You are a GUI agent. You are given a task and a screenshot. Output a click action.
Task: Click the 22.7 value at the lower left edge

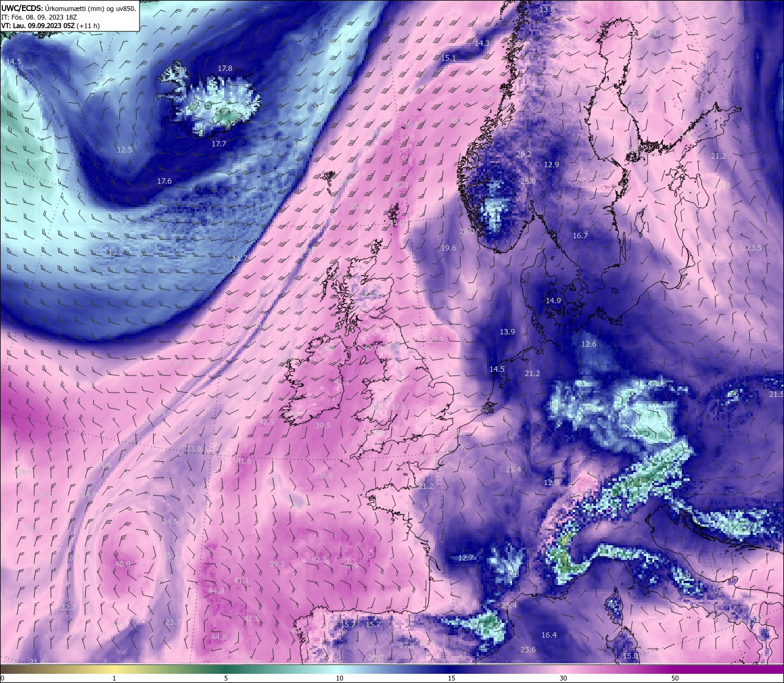pyautogui.click(x=68, y=608)
